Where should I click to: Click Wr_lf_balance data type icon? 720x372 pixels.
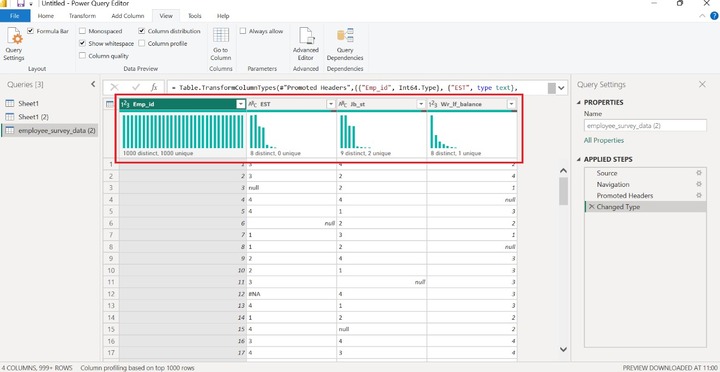[433, 104]
